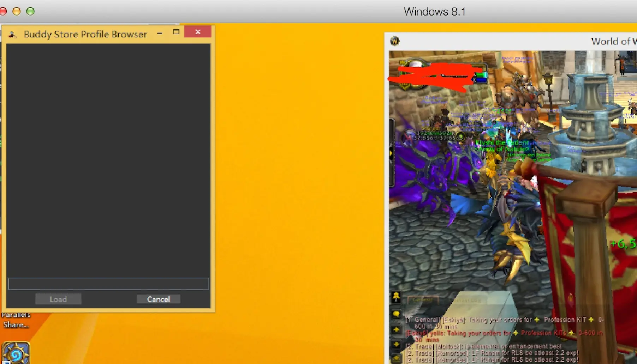This screenshot has width=637, height=364.
Task: Click the World of Warcraft window icon
Action: 394,41
